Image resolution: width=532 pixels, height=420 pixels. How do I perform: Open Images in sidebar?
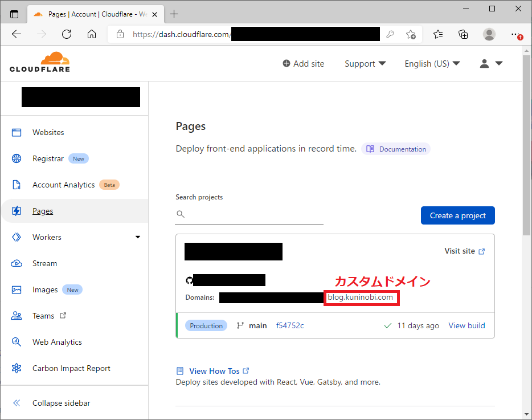[45, 289]
